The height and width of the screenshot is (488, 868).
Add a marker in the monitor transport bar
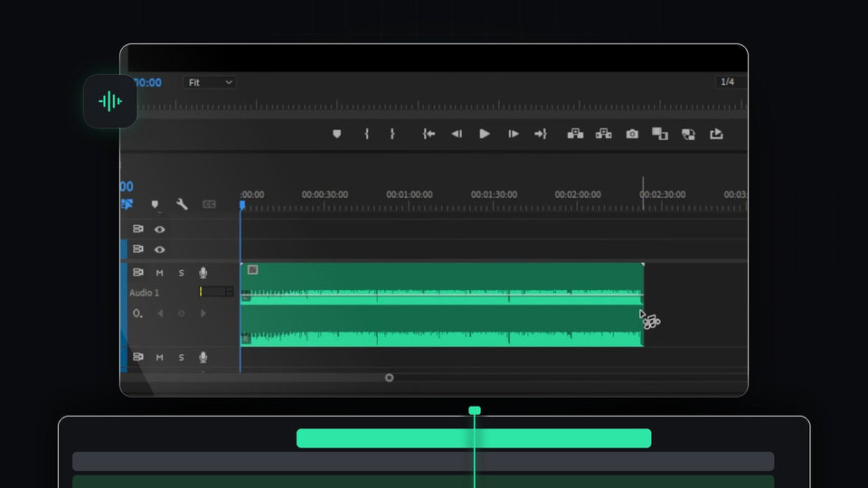tap(336, 134)
